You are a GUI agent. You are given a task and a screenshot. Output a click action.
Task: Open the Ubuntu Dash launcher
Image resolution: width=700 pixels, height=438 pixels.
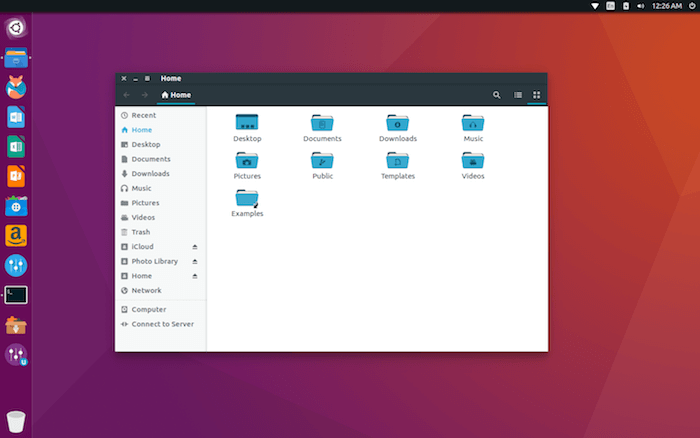point(16,28)
